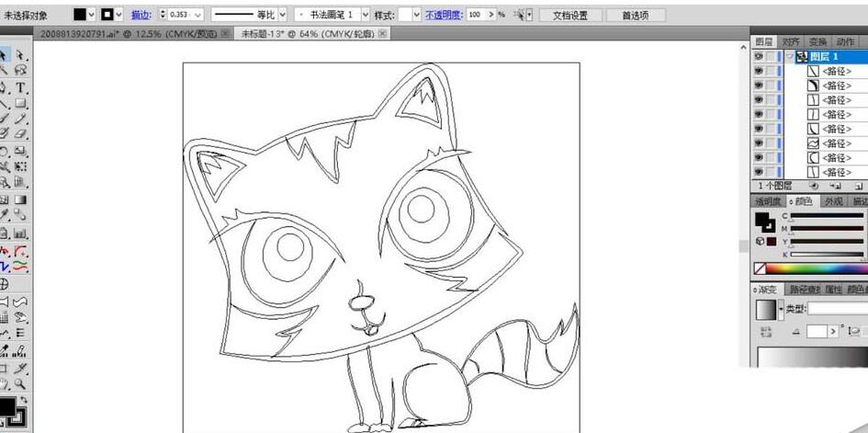Select the Paintbrush tool
This screenshot has height=433, width=868.
click(5, 118)
